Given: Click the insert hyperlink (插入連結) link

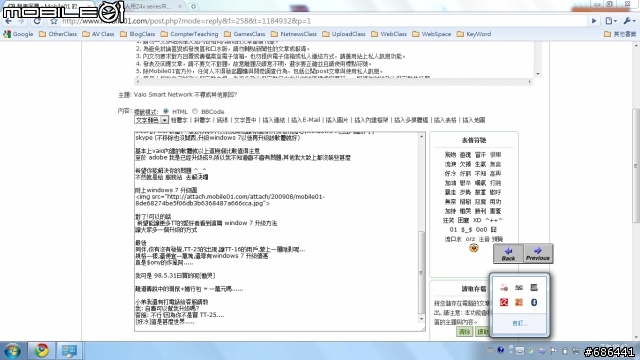Looking at the screenshot, I should (273, 120).
